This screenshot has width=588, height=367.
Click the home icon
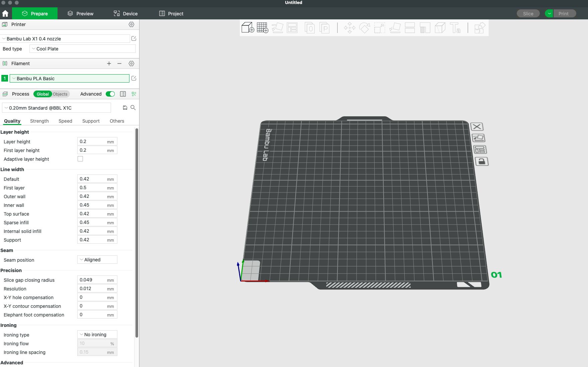[x=5, y=14]
